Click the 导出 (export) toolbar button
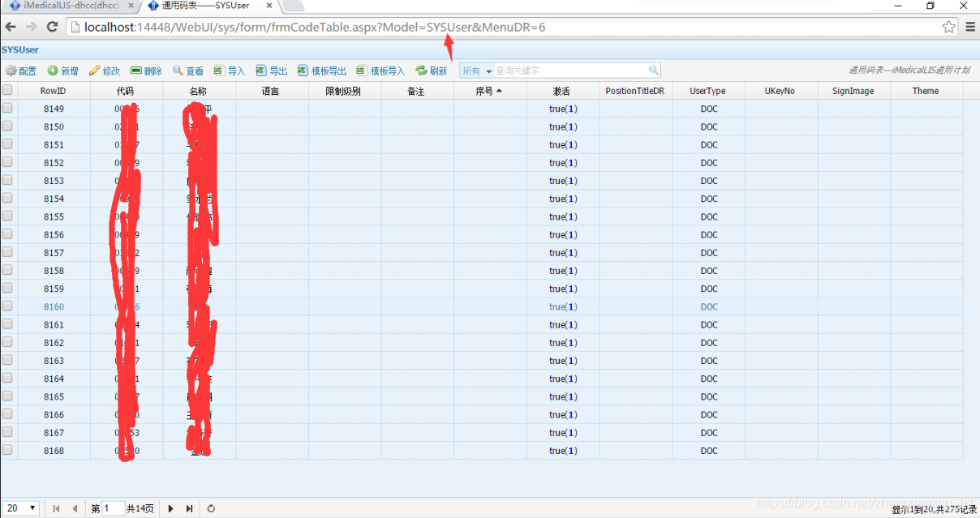This screenshot has width=980, height=518. point(272,71)
